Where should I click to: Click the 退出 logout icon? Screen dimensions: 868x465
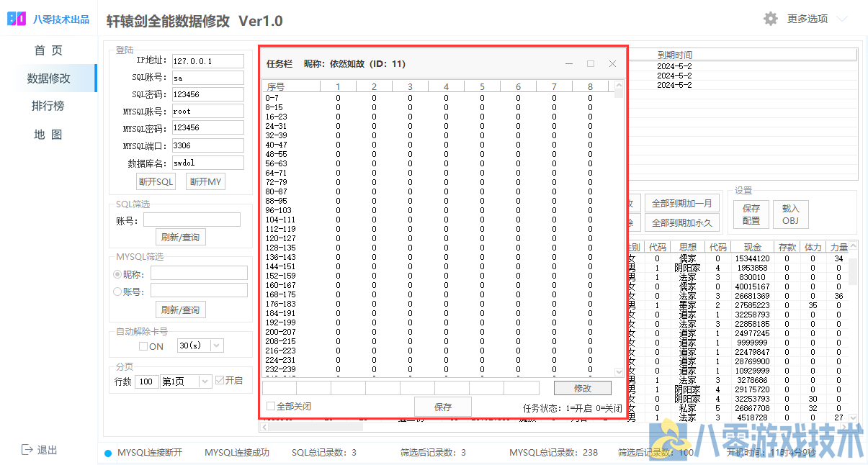tap(27, 450)
